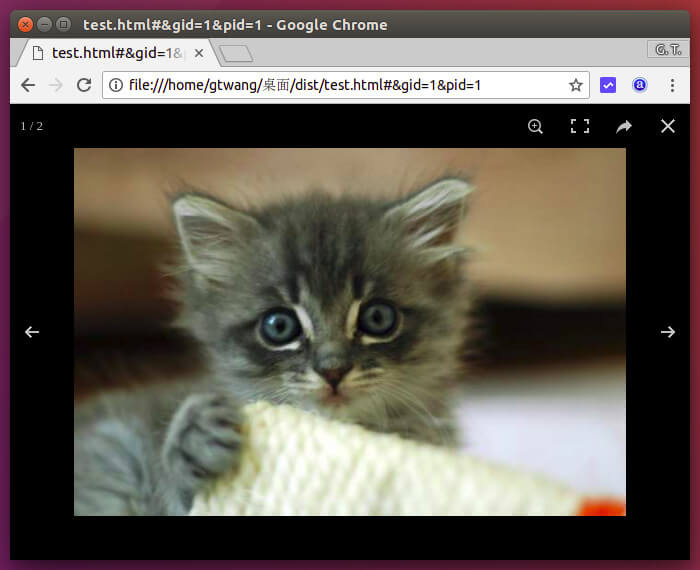Zoom in with the magnifier icon

point(535,126)
